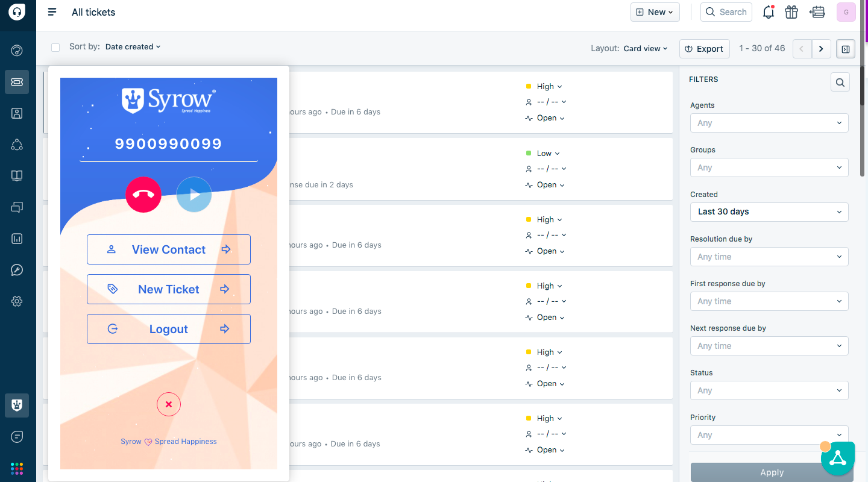Viewport: 868px width, 482px height.
Task: Open the gift box what's new icon
Action: click(791, 12)
